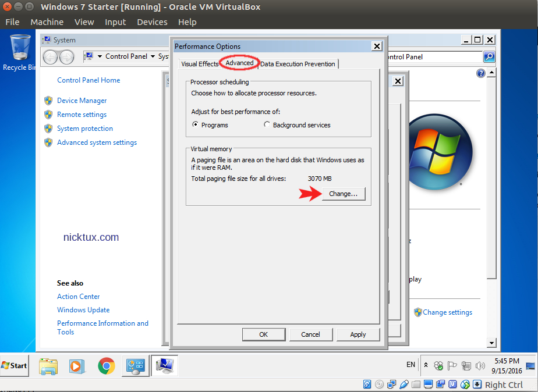Open the VirtualBox Devices menu
Screen dimensions: 538x392
(152, 22)
